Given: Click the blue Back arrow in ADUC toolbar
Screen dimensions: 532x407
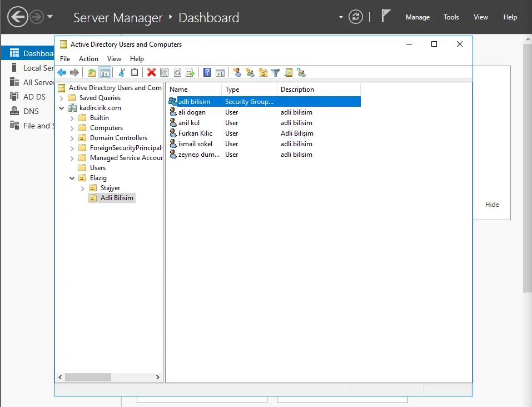Looking at the screenshot, I should (x=62, y=72).
